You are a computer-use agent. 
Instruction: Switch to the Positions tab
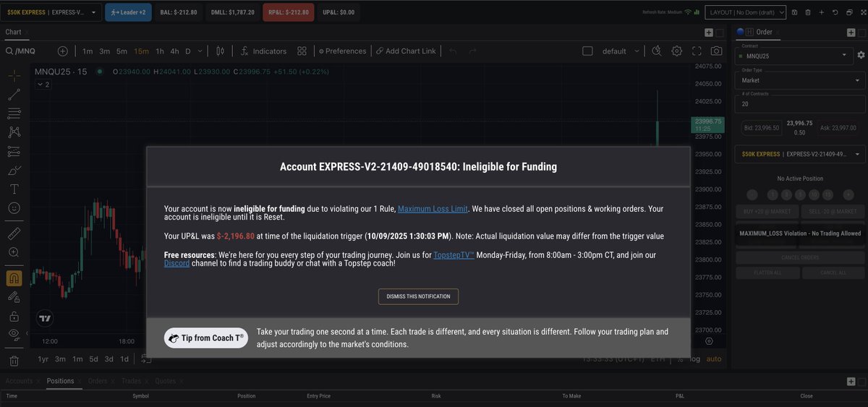[x=60, y=381]
